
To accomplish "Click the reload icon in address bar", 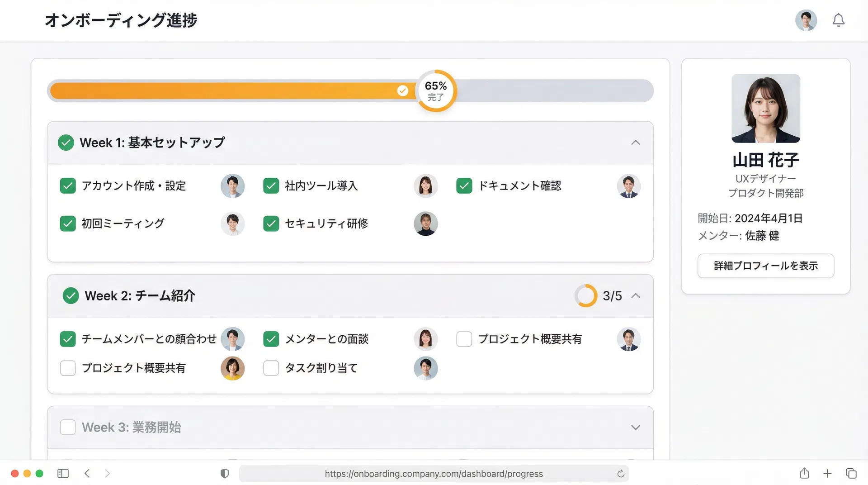I will coord(621,474).
